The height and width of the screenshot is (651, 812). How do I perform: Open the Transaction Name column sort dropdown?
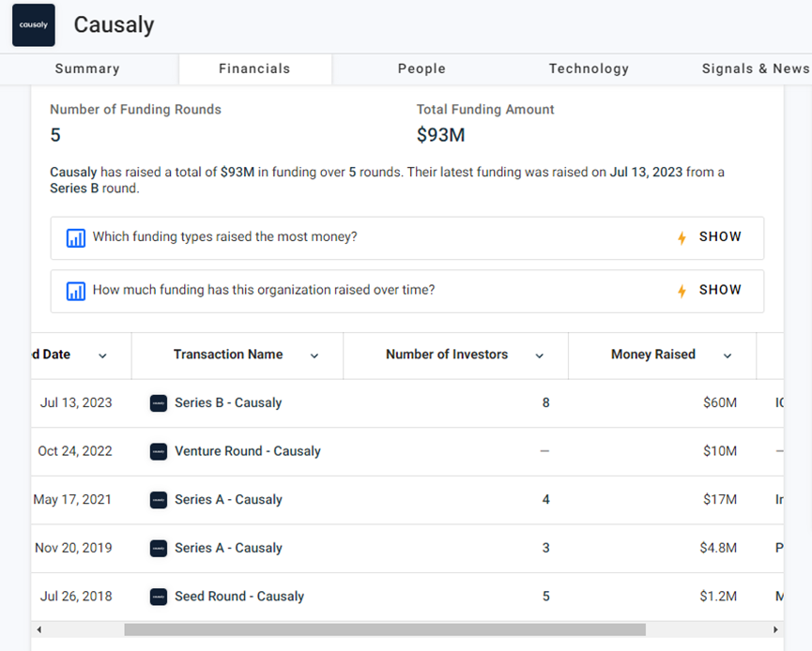[314, 356]
